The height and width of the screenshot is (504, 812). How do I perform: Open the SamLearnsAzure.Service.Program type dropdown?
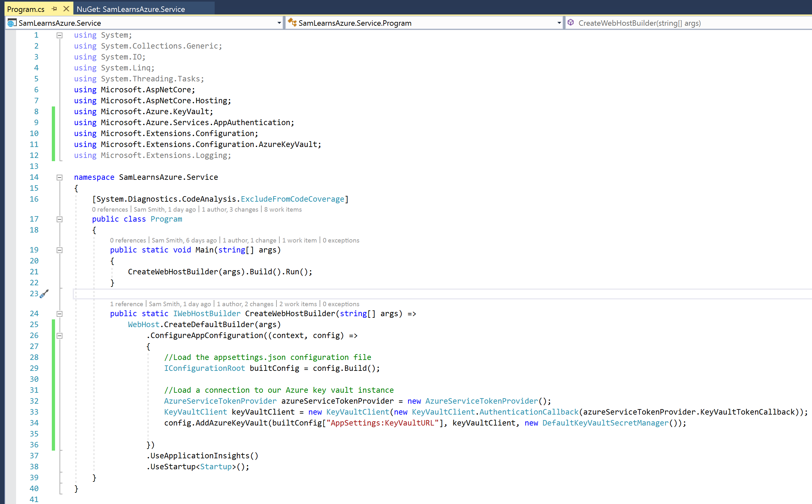pos(559,23)
